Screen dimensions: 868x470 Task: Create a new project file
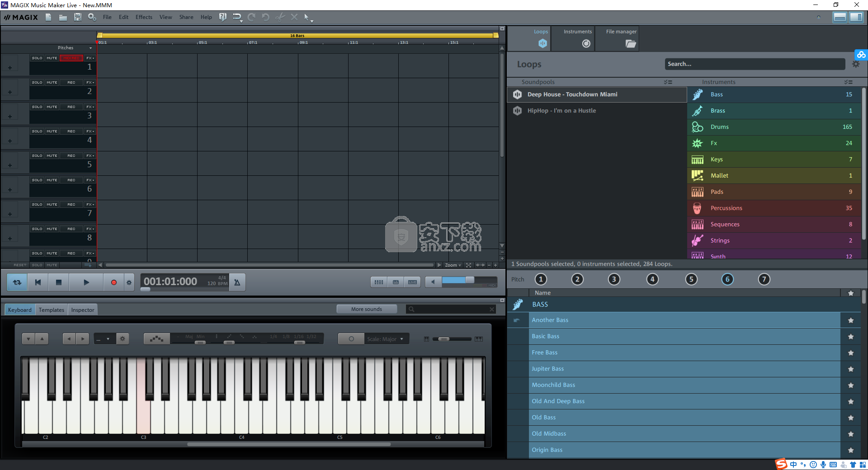pos(48,17)
